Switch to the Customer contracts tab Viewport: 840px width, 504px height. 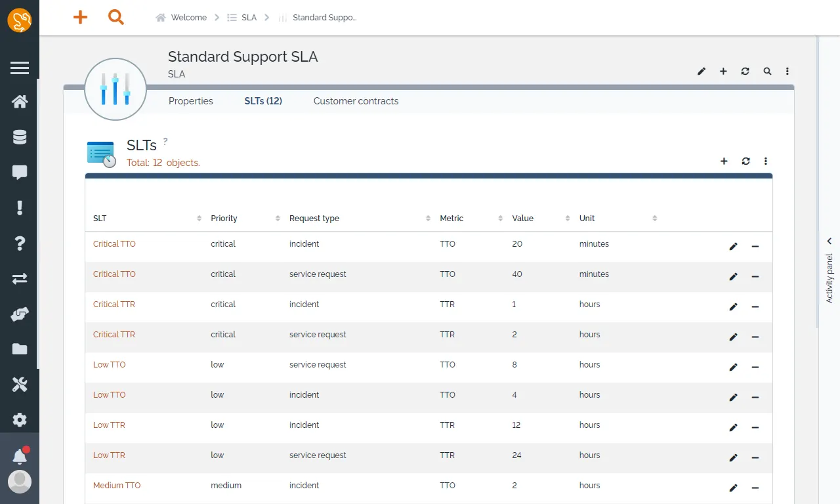click(356, 101)
